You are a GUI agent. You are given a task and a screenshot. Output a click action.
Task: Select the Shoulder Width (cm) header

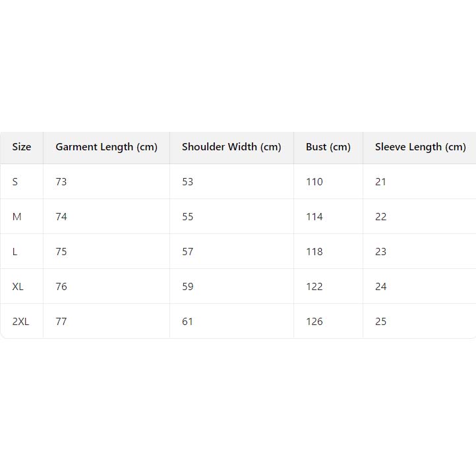pos(231,147)
